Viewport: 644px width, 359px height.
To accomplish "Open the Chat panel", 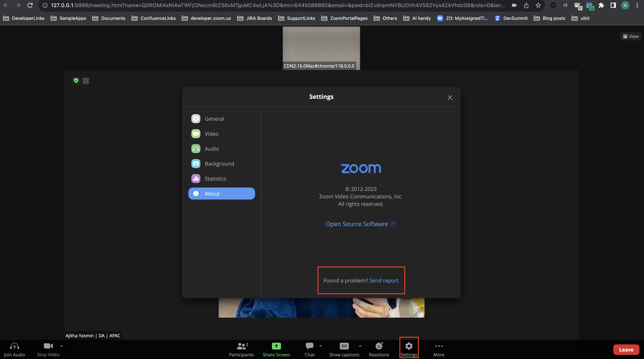I will [309, 349].
